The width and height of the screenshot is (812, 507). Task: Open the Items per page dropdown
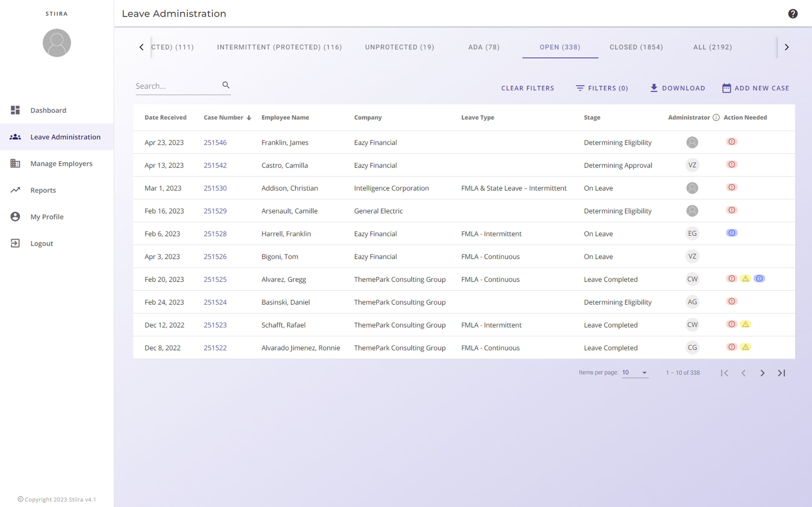(x=634, y=373)
